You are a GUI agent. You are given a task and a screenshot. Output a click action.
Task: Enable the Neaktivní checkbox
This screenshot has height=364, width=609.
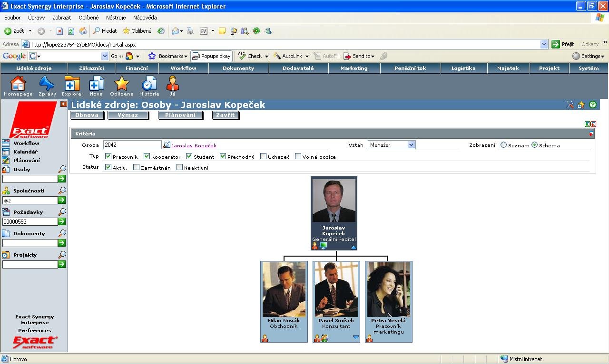pos(179,167)
